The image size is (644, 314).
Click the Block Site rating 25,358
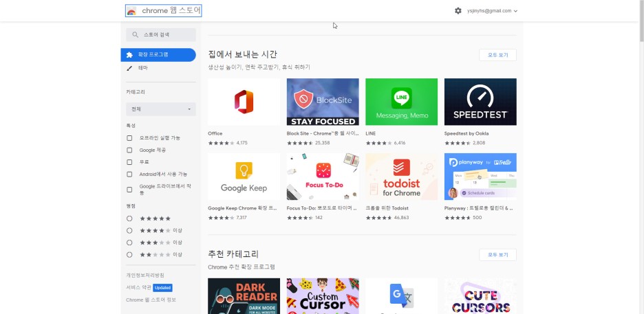[x=308, y=143]
